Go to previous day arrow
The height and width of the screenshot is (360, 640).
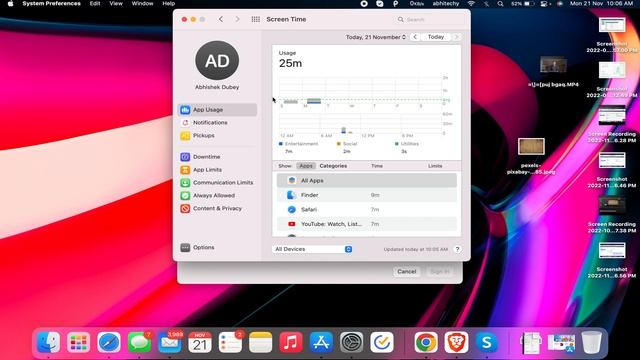click(415, 37)
